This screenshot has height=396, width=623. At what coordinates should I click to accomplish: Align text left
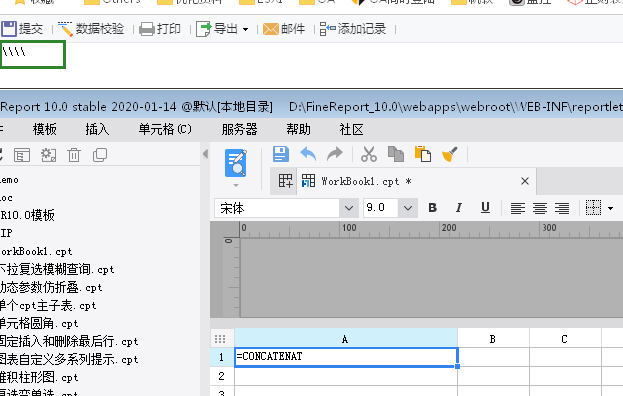(x=518, y=208)
